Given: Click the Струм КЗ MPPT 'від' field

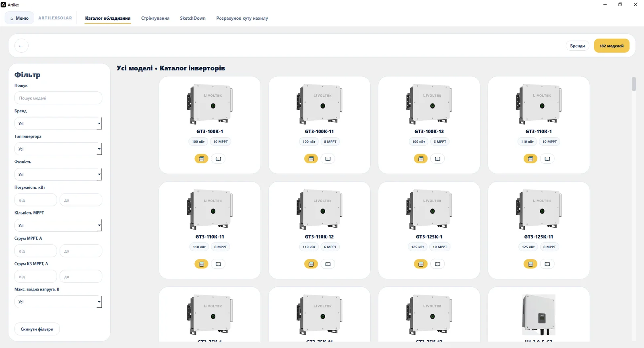Looking at the screenshot, I should 36,276.
